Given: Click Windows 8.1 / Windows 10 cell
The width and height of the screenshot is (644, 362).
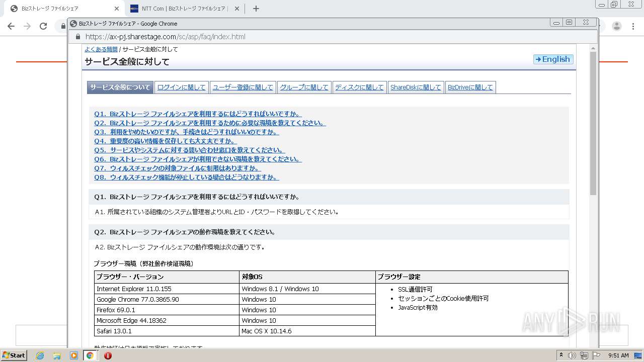Looking at the screenshot, I should point(307,289).
